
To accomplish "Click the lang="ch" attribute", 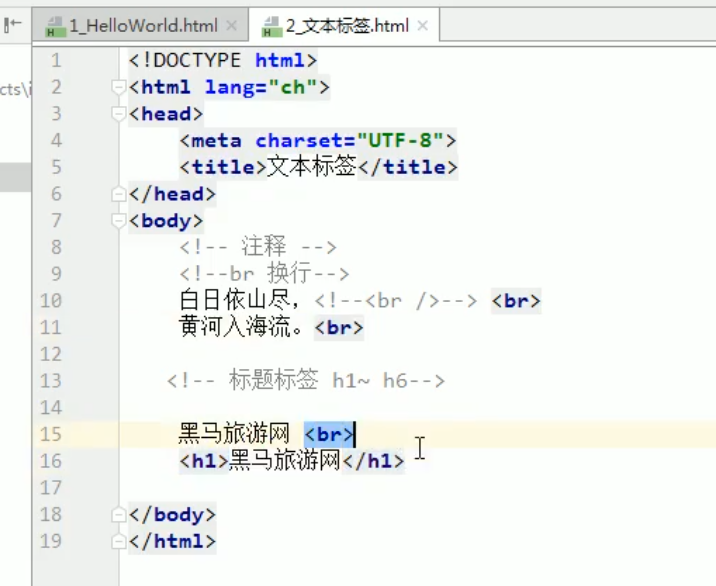I will pyautogui.click(x=261, y=87).
